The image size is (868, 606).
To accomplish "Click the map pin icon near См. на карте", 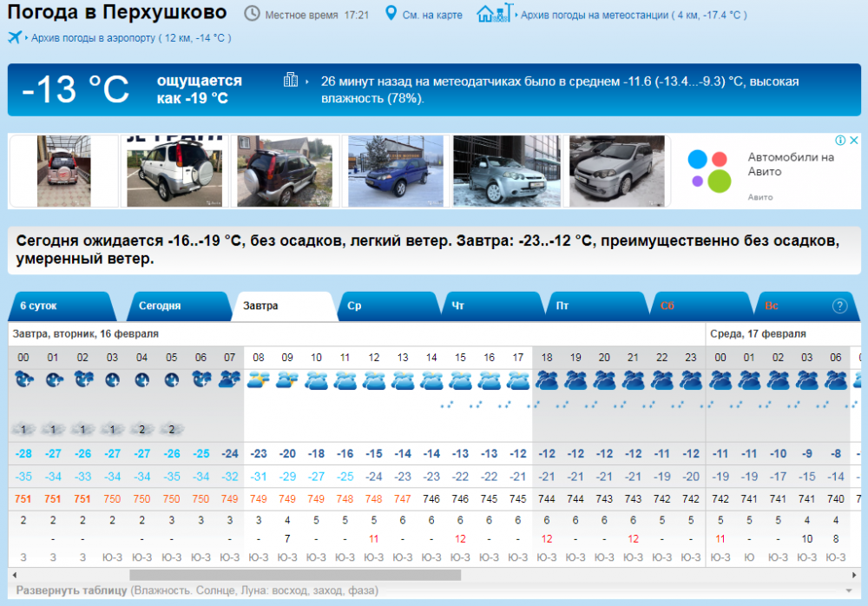I will coord(391,14).
